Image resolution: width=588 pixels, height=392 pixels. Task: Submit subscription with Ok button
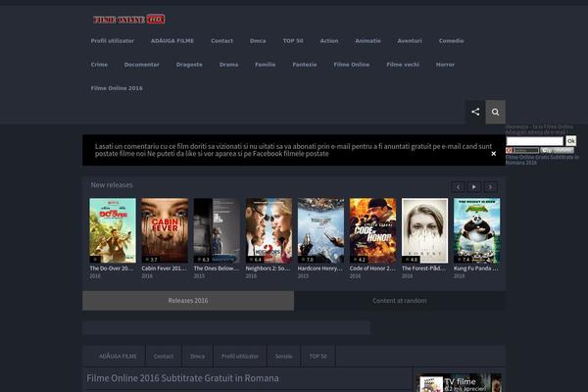(x=571, y=141)
